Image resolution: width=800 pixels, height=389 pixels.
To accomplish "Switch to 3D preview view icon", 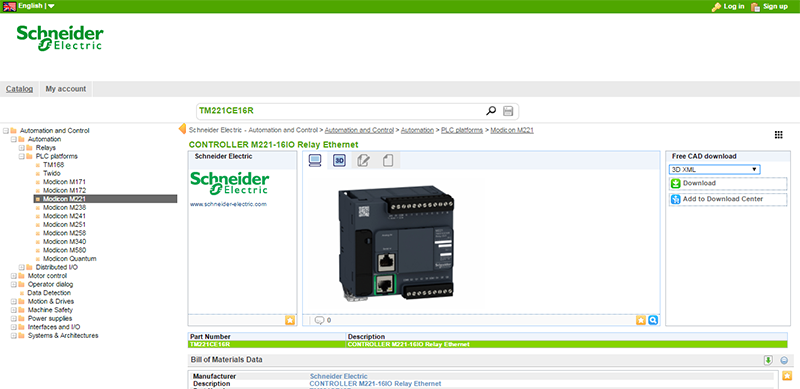I will [x=339, y=160].
